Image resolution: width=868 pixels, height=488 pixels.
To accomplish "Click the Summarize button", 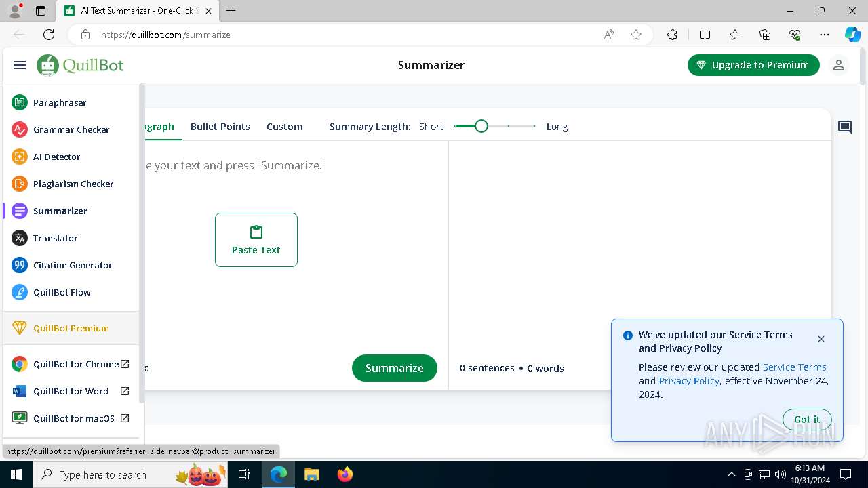I will [395, 368].
